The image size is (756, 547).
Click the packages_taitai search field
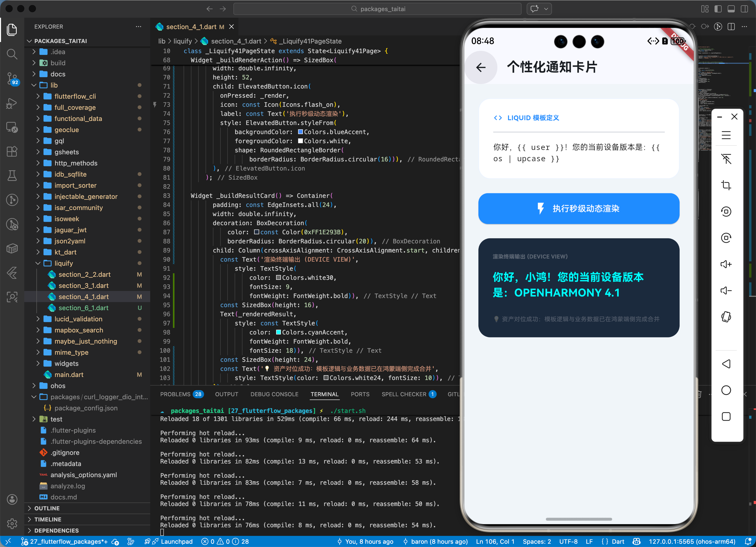coord(377,9)
